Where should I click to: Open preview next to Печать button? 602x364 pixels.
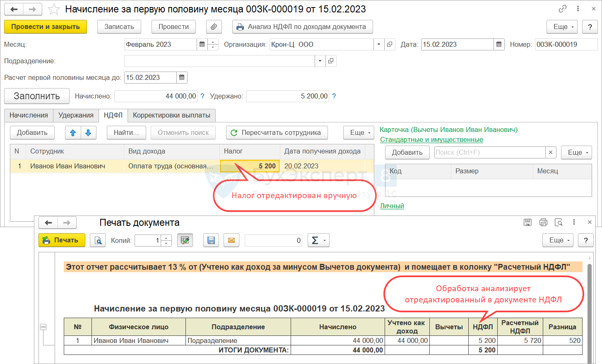coord(98,240)
